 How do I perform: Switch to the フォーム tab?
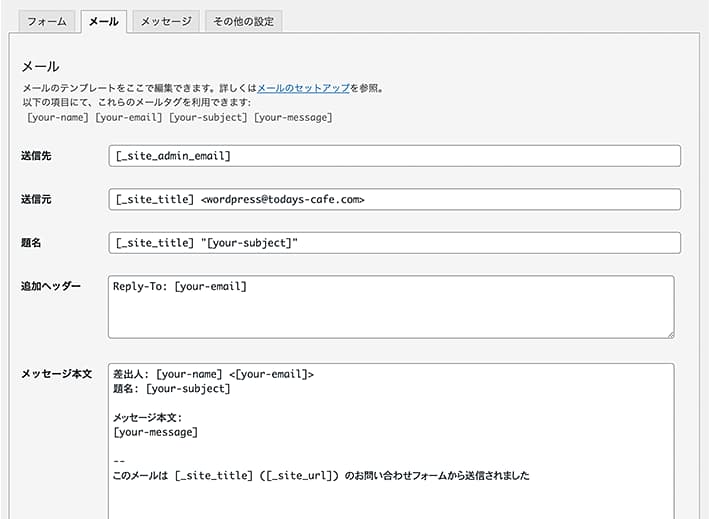(x=46, y=21)
